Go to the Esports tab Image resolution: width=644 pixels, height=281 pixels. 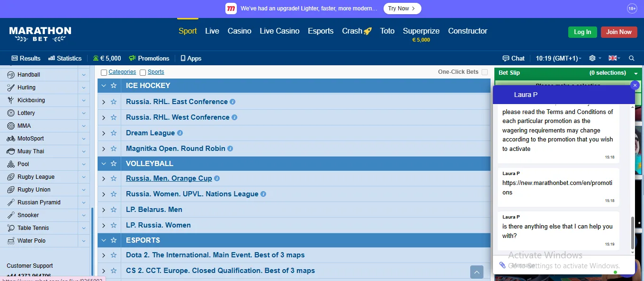click(321, 31)
